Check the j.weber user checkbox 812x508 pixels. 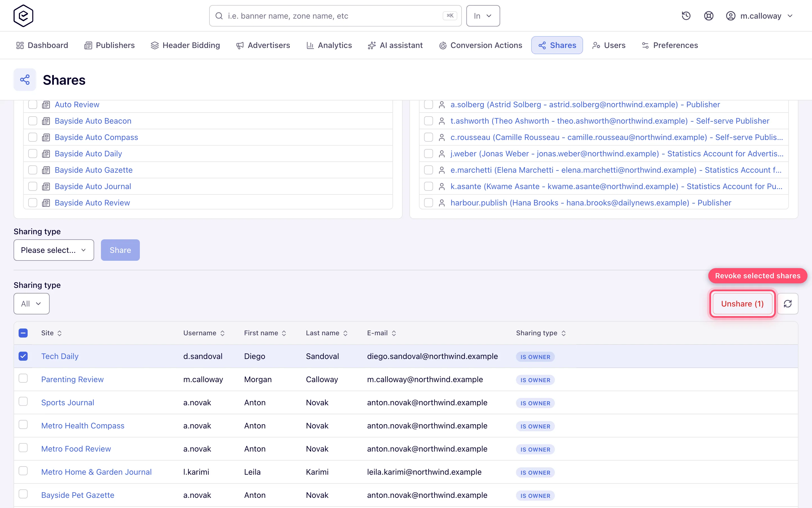point(429,154)
